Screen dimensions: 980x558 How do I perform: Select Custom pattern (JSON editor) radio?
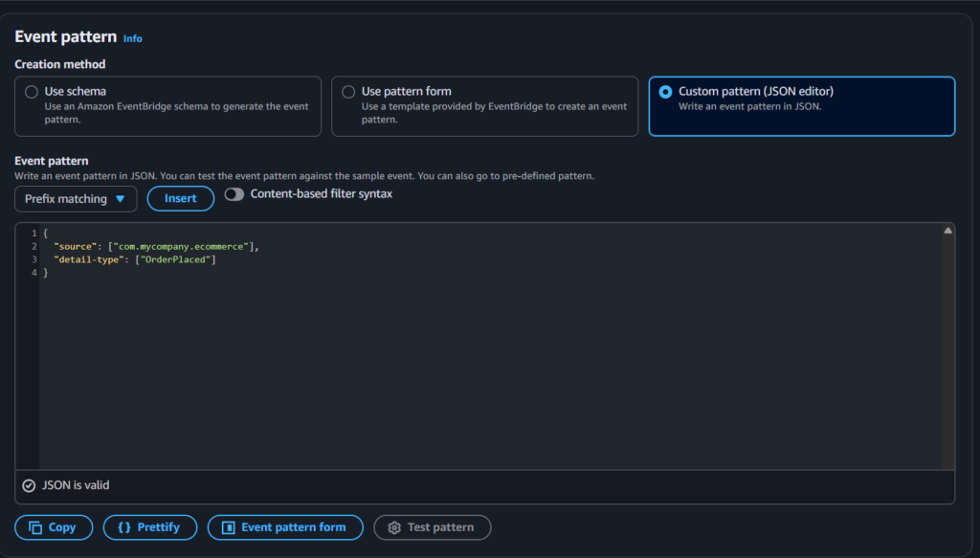click(665, 92)
